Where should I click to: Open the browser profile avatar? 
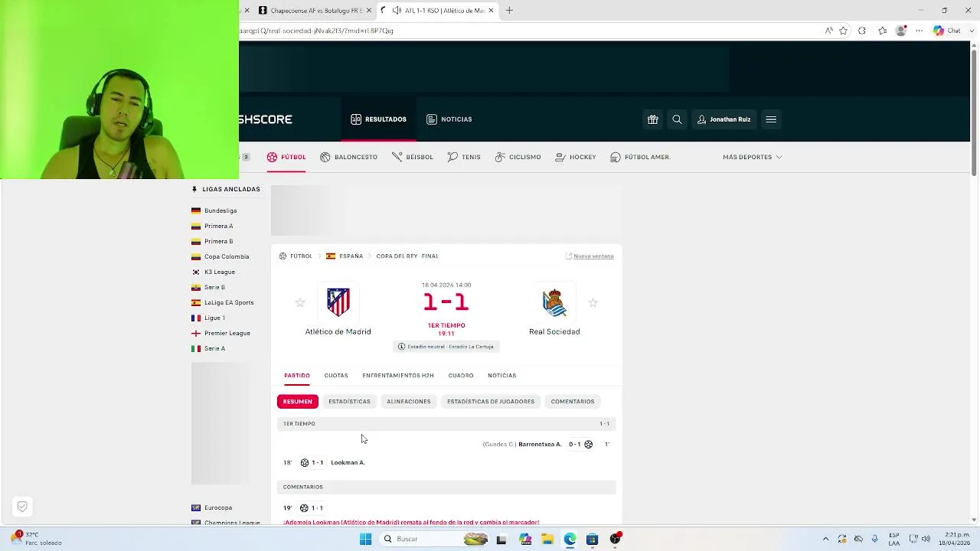point(901,31)
